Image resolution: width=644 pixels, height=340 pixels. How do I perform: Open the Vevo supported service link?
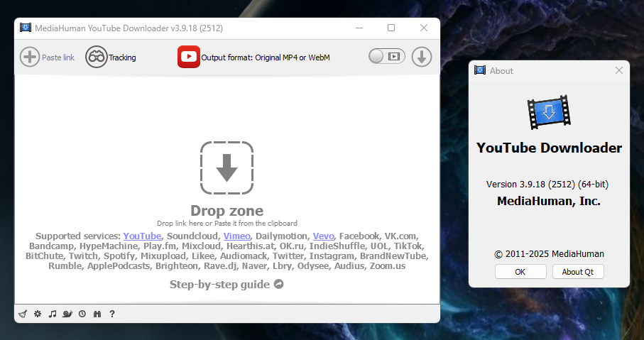click(323, 236)
